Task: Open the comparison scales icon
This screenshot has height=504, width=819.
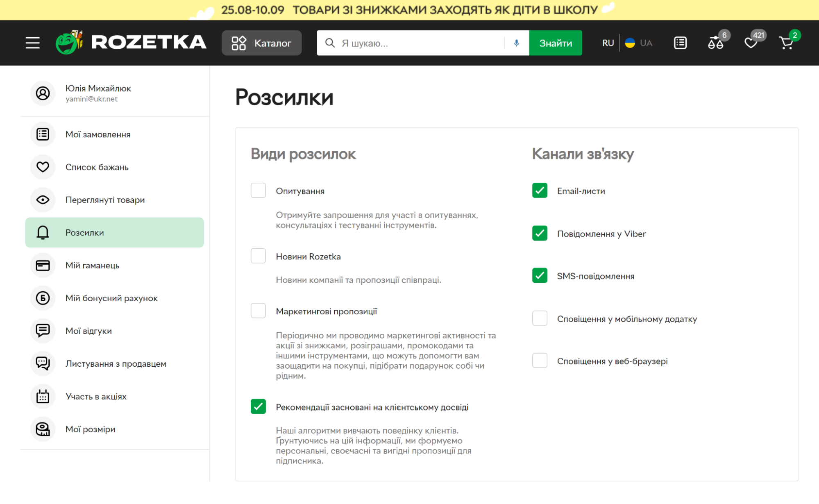Action: [x=715, y=43]
